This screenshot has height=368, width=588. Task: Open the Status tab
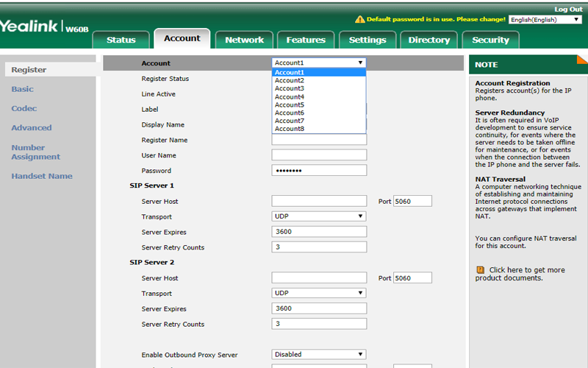(121, 40)
